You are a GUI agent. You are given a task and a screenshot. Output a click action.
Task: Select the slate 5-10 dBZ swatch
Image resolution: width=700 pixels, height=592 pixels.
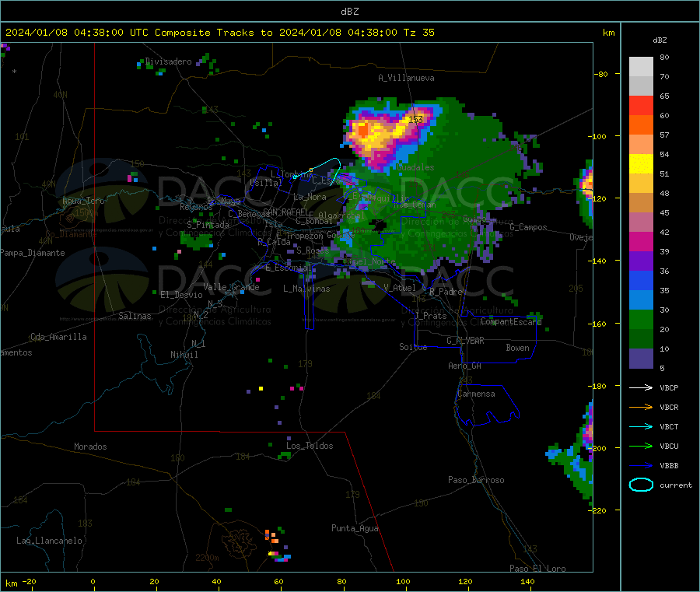(641, 359)
